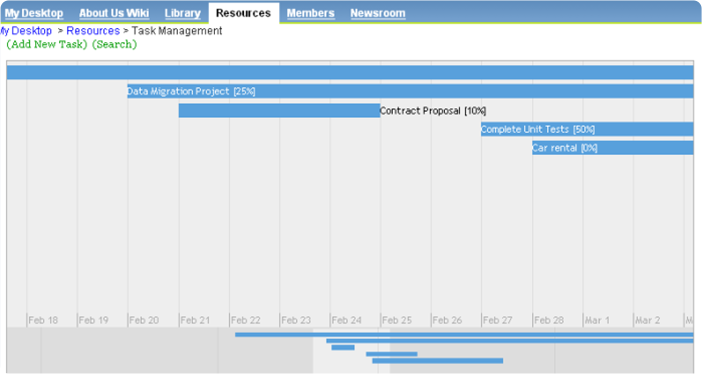Click the Search link
The image size is (702, 374).
click(x=114, y=44)
